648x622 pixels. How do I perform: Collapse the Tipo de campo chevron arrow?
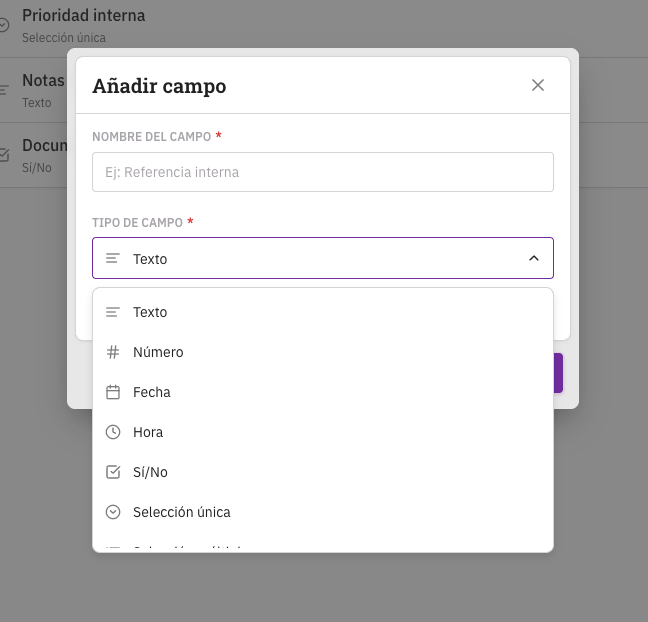[534, 258]
